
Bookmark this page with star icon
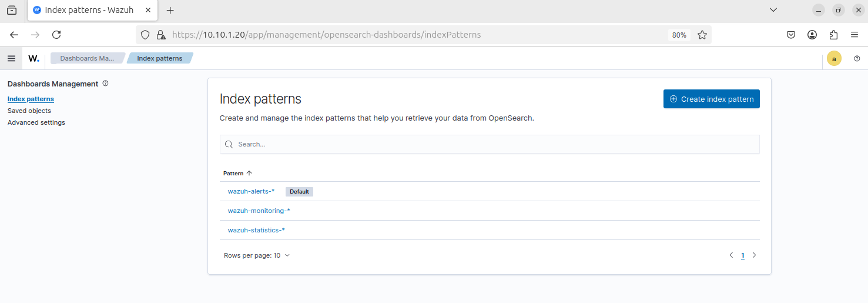click(x=702, y=35)
